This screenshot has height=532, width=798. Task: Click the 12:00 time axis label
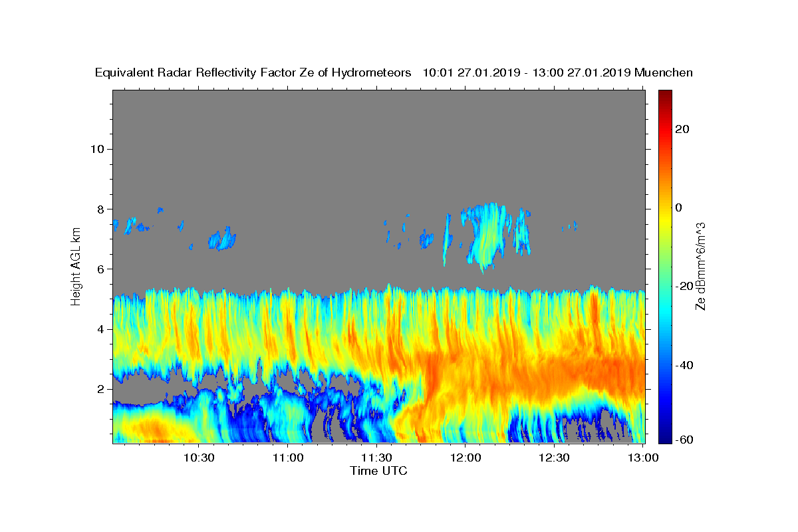pos(466,458)
